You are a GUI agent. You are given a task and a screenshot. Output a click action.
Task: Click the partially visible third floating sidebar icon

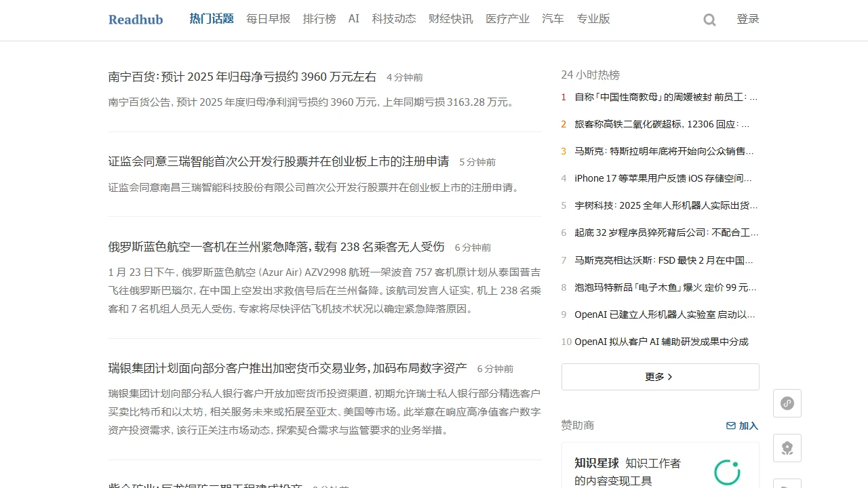point(787,483)
